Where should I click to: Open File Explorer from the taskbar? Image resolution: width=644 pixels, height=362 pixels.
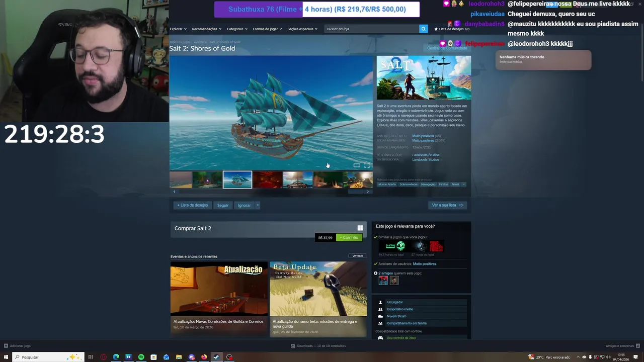(x=179, y=357)
